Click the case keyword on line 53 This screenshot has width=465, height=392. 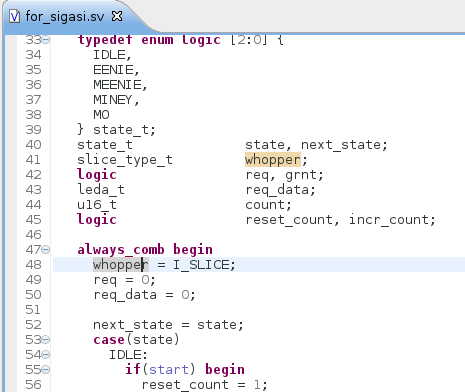click(109, 339)
